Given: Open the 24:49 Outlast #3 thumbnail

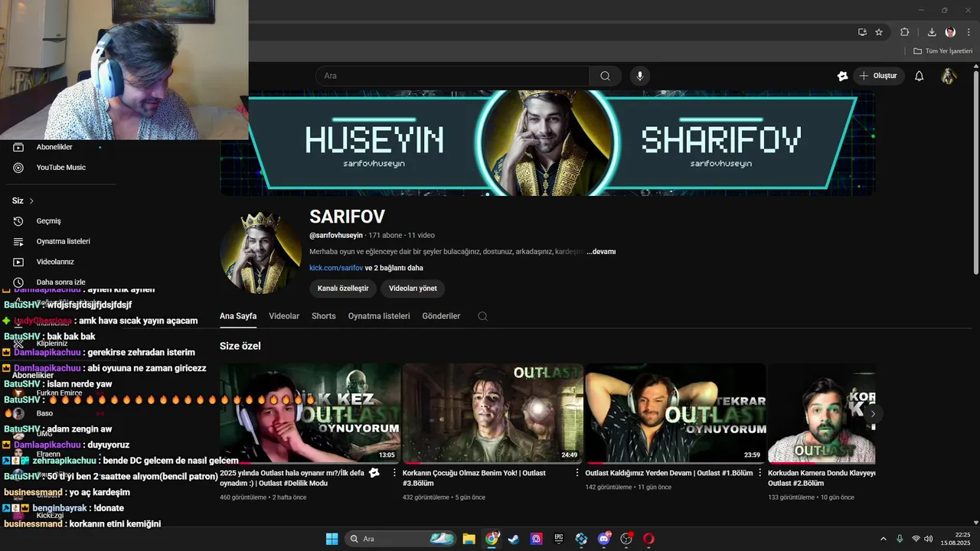Looking at the screenshot, I should 493,413.
